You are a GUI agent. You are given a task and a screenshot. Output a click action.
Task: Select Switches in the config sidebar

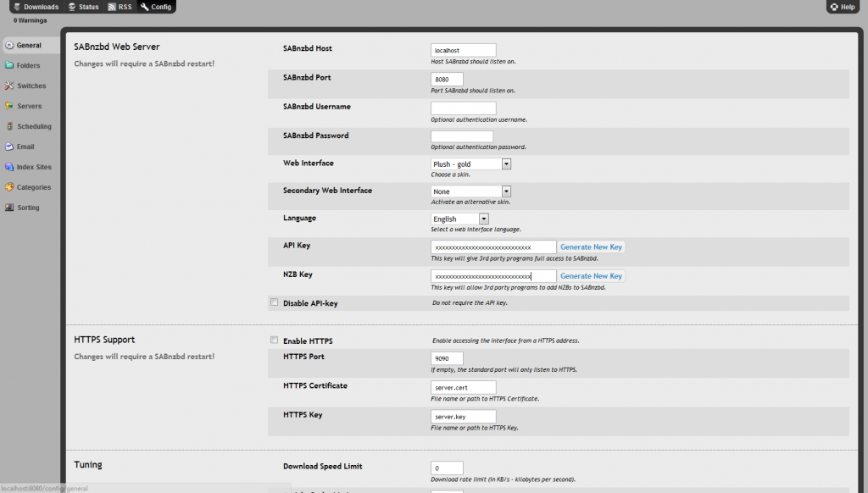(x=31, y=86)
